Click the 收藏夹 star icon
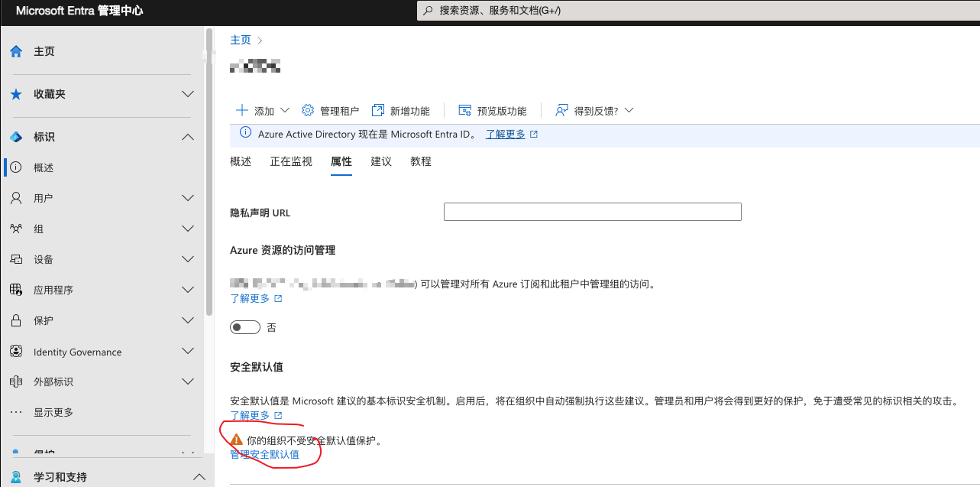 [x=16, y=94]
